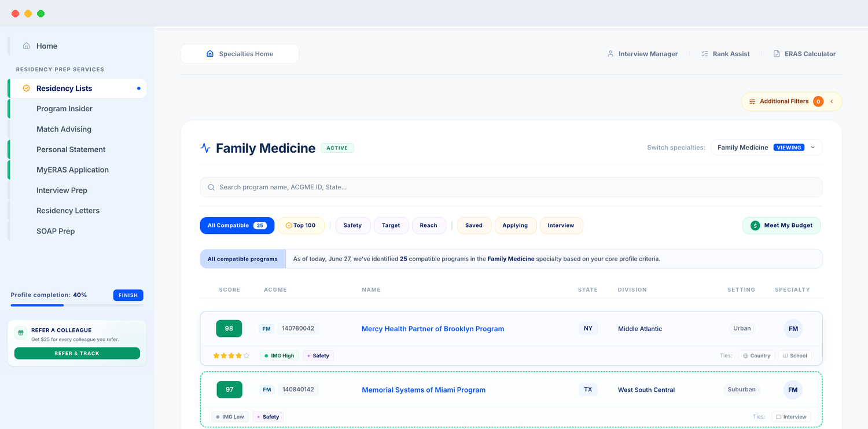
Task: Click the NY state badge
Action: click(x=588, y=328)
